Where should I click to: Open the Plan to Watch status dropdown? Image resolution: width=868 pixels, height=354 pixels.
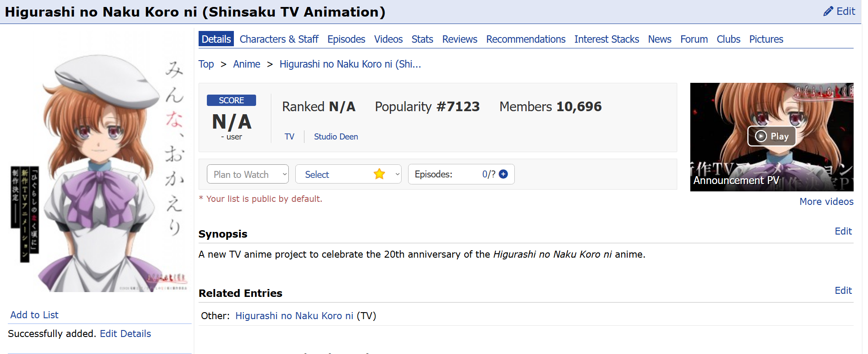click(x=247, y=174)
